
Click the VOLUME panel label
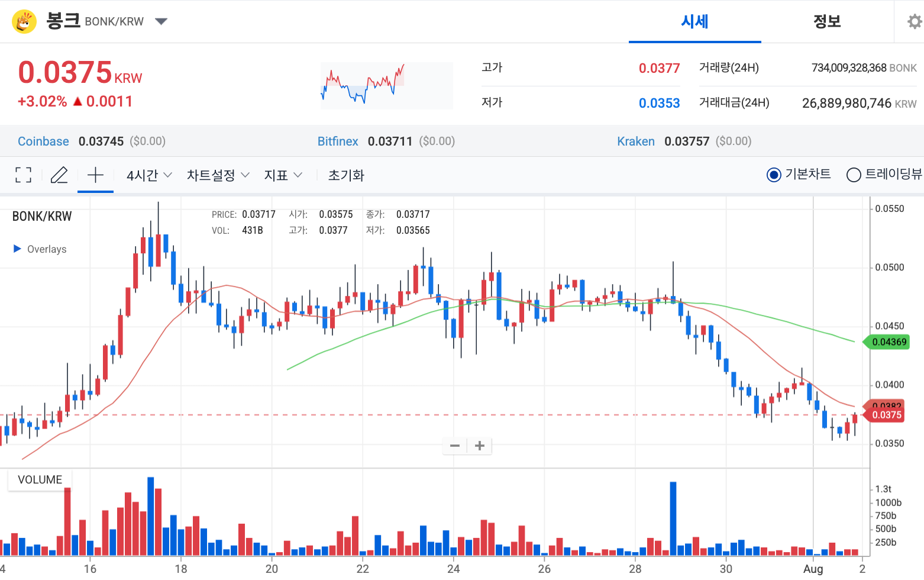pyautogui.click(x=40, y=480)
